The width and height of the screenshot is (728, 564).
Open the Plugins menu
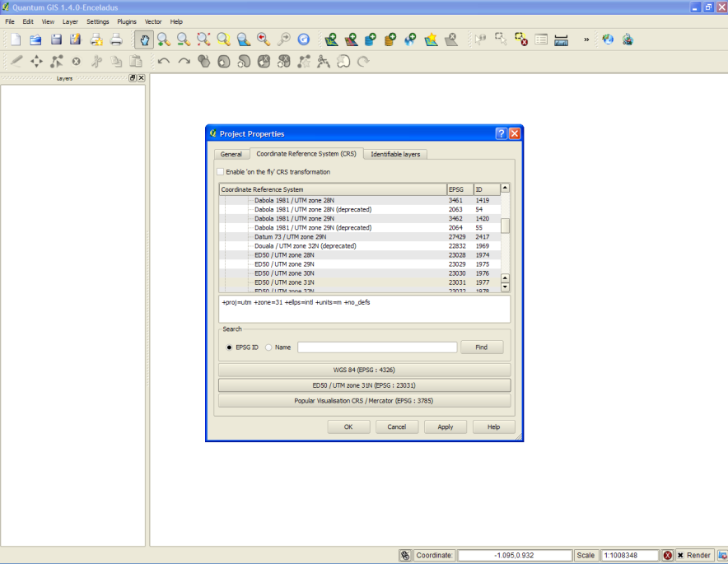click(127, 21)
